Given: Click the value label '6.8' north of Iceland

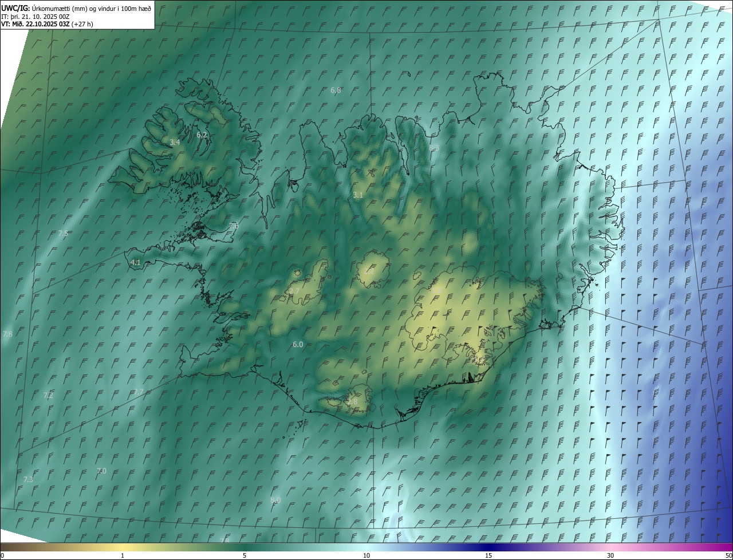Looking at the screenshot, I should 336,90.
